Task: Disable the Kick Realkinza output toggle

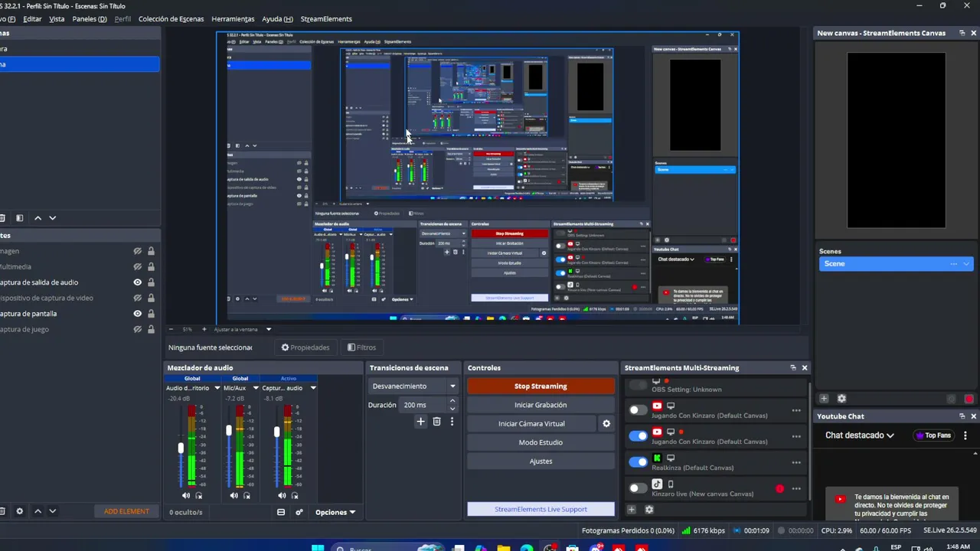Action: [638, 461]
